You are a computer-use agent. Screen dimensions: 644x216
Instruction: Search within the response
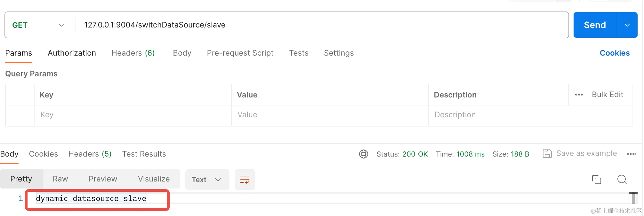point(622,180)
